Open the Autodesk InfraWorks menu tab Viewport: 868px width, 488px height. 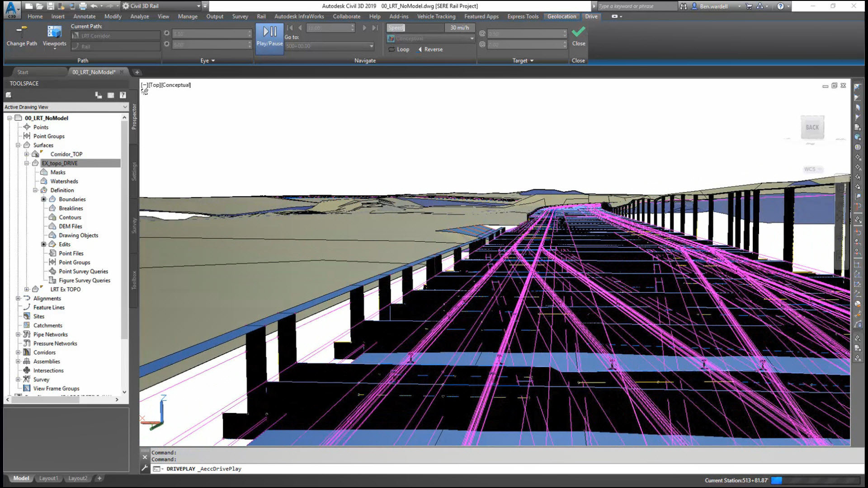click(x=298, y=16)
